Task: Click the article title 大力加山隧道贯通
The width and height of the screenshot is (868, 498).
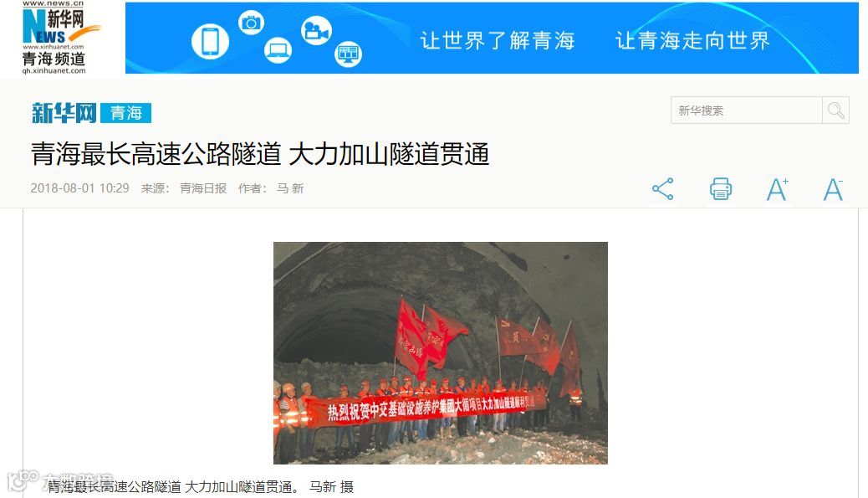Action: click(x=389, y=154)
